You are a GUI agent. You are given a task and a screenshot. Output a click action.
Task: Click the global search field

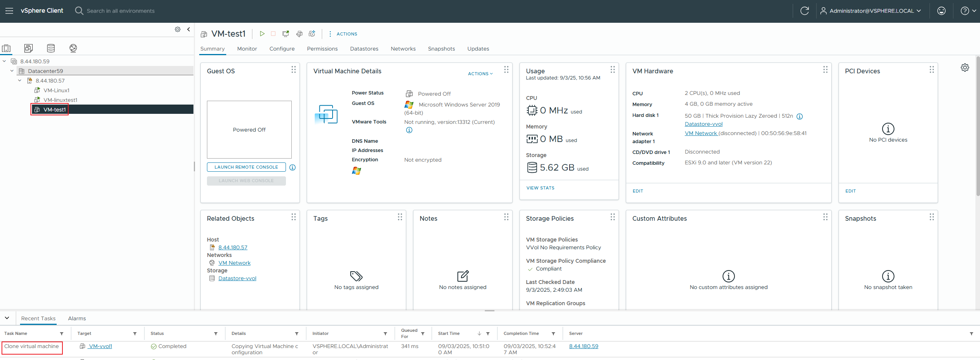coord(121,11)
